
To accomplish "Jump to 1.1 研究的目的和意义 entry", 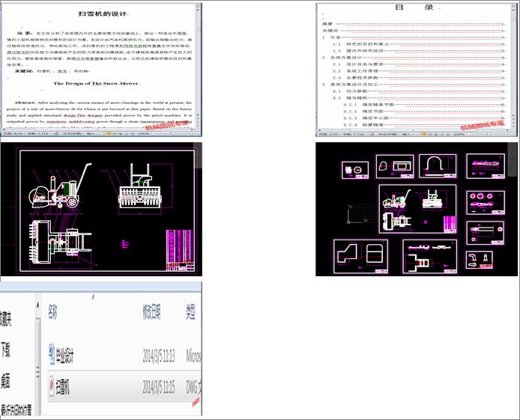I will coord(419,44).
